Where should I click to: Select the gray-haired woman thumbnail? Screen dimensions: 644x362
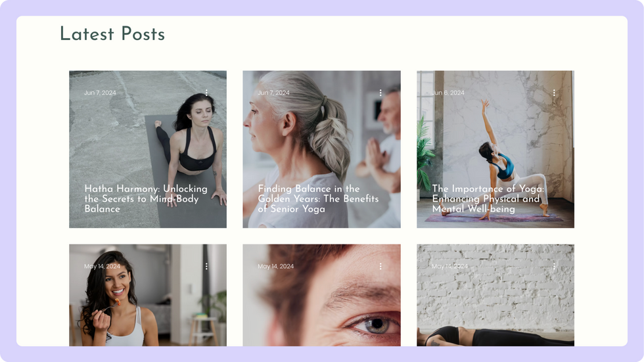click(321, 149)
